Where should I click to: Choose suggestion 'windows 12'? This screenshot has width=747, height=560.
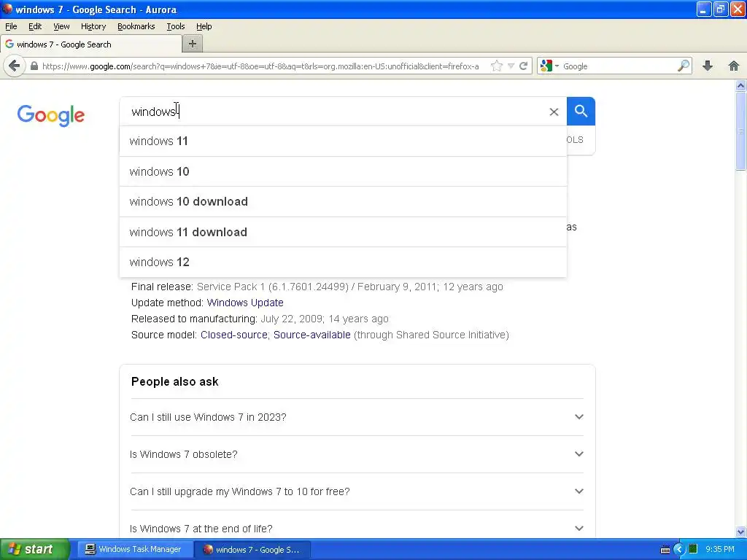pyautogui.click(x=343, y=262)
